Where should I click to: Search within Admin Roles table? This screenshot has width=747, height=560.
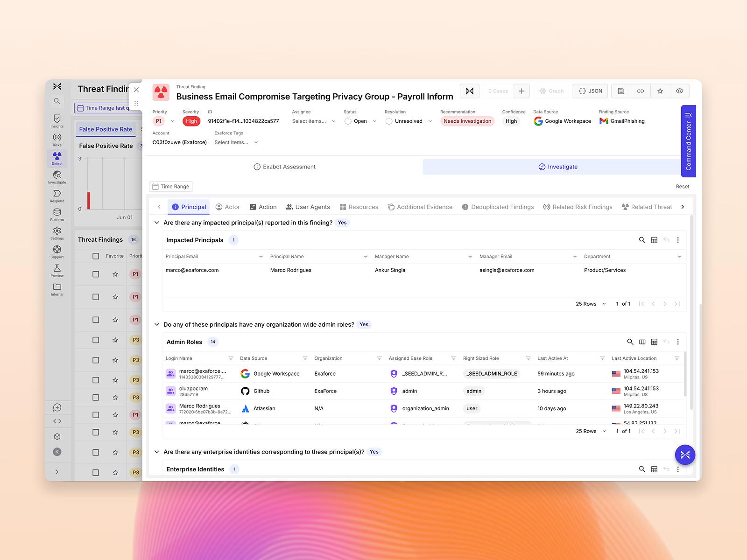630,342
